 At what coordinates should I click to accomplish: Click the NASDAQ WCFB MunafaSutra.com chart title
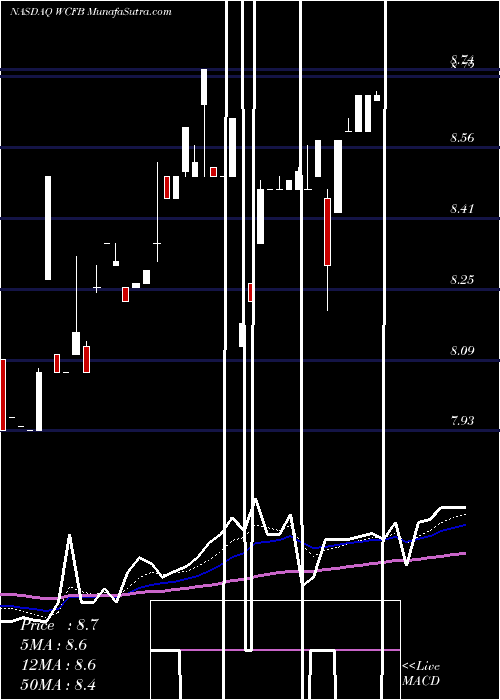coord(91,12)
